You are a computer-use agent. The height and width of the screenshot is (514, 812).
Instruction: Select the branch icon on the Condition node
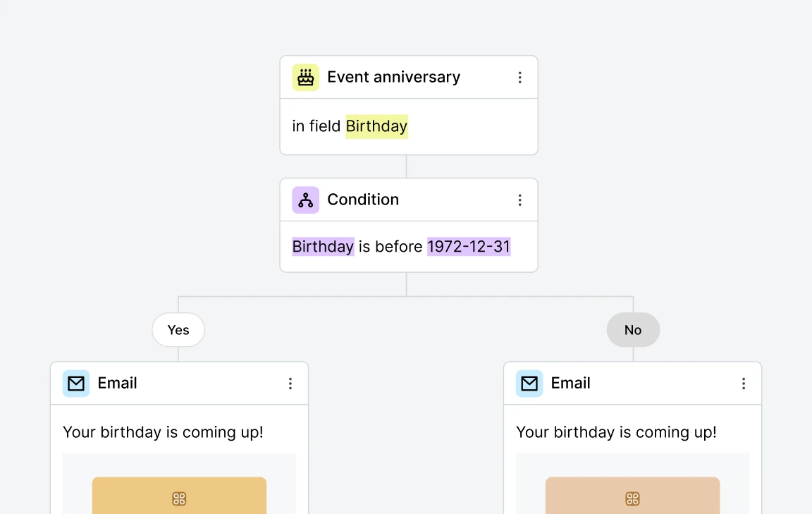click(x=305, y=200)
